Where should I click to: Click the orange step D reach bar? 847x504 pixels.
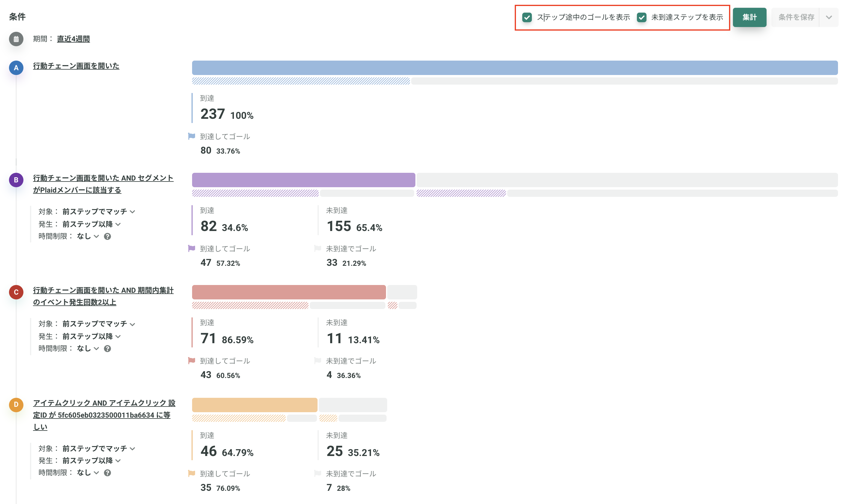[255, 405]
